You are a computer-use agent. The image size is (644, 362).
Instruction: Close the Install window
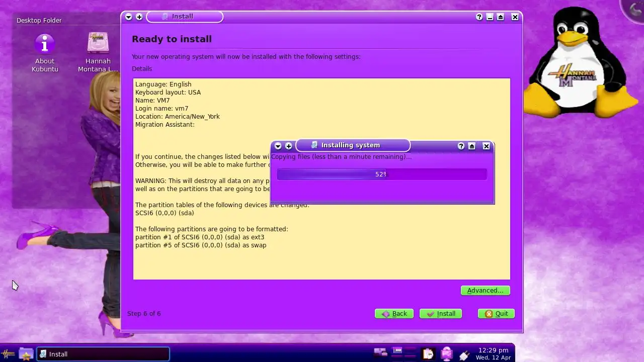coord(515,17)
